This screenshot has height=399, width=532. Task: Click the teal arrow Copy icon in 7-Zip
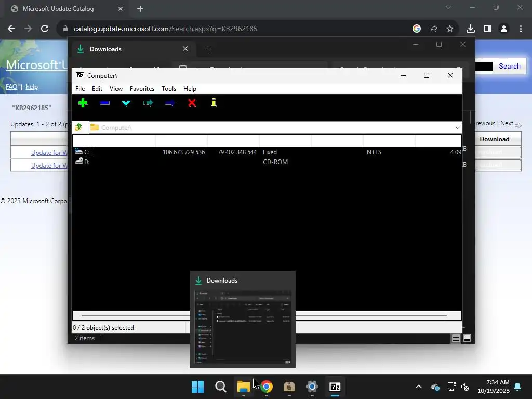(148, 103)
